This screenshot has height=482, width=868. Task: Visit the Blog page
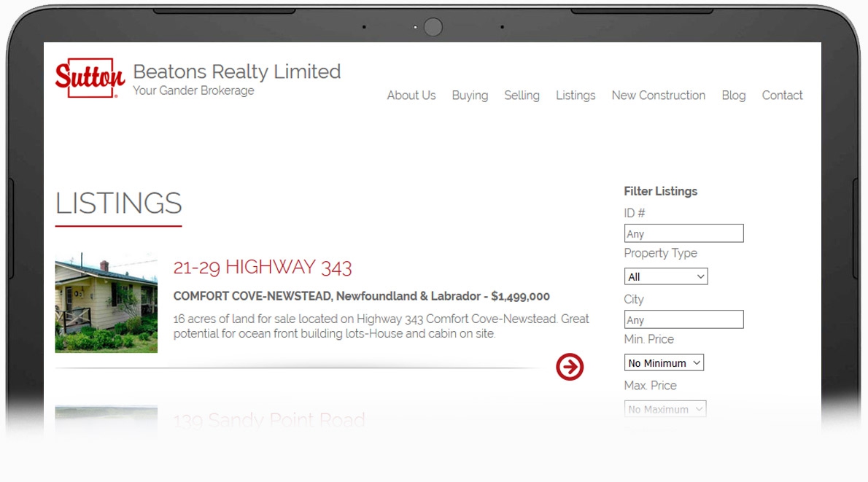tap(734, 96)
